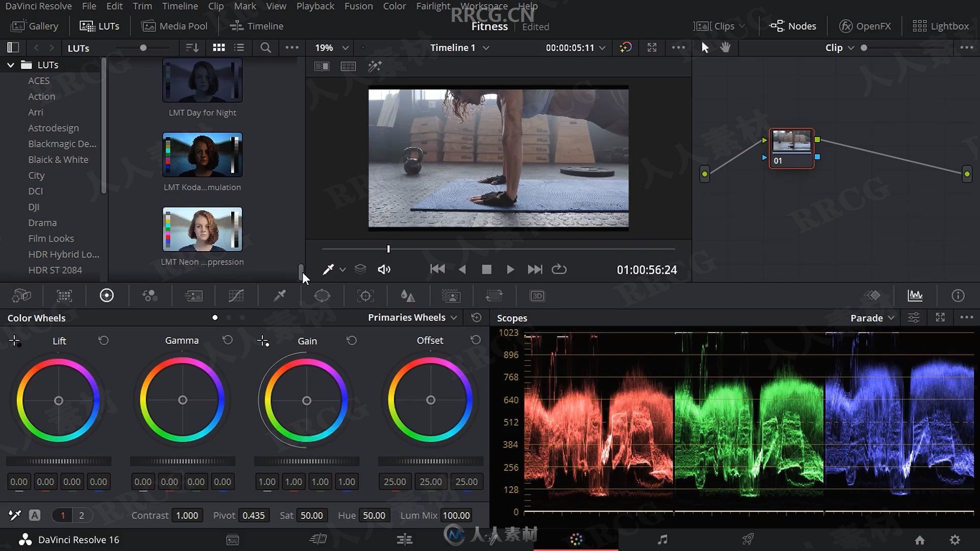Click the Offset master wheel slider
The width and height of the screenshot is (980, 551).
[430, 461]
